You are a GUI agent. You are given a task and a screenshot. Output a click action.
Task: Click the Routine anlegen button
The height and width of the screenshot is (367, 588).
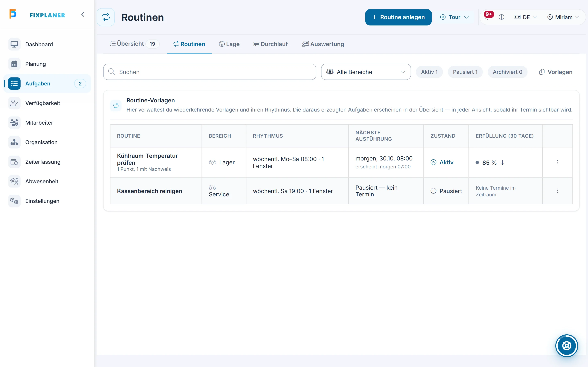pos(398,17)
